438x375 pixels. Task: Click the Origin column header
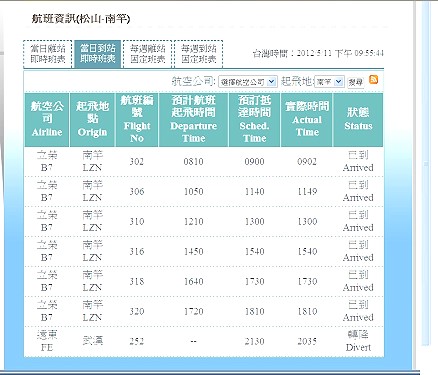pos(92,120)
